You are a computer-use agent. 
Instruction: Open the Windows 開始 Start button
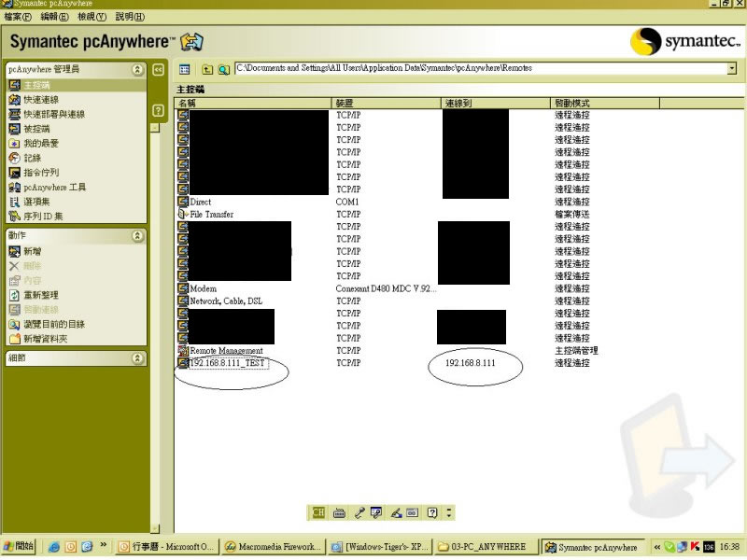click(19, 546)
